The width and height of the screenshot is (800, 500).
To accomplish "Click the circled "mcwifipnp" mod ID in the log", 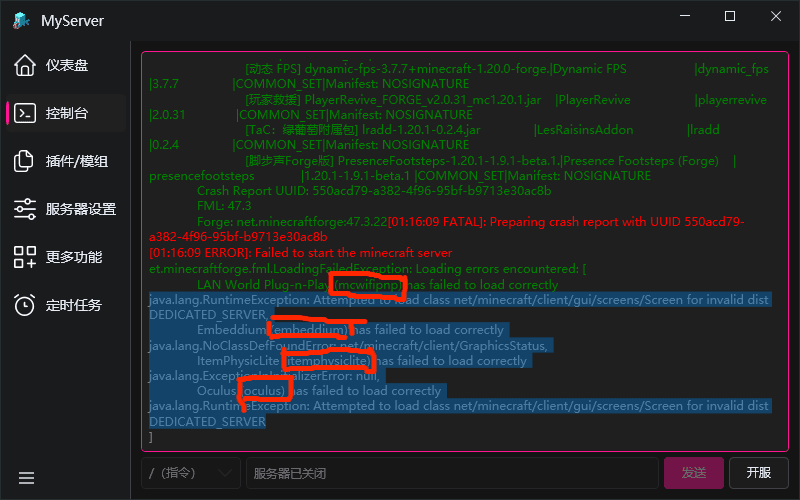I will point(370,285).
